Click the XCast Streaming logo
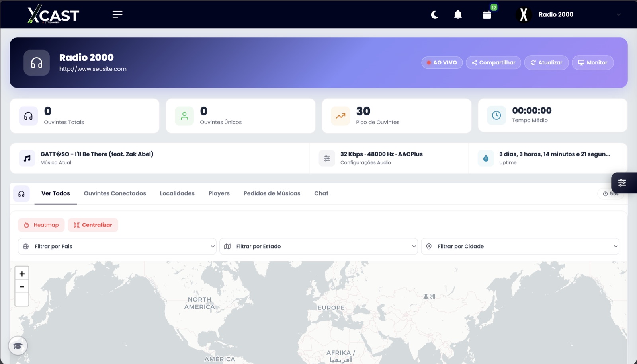This screenshot has width=637, height=364. click(53, 14)
